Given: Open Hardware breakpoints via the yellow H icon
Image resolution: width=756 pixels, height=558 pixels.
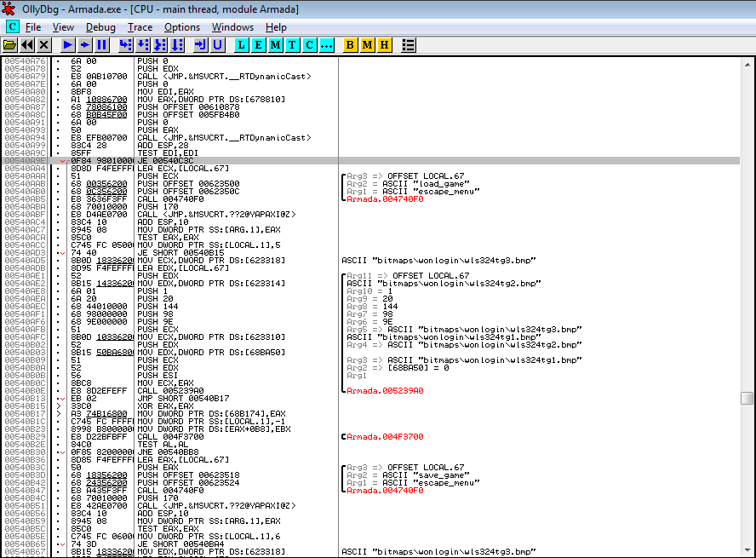Looking at the screenshot, I should [x=384, y=45].
